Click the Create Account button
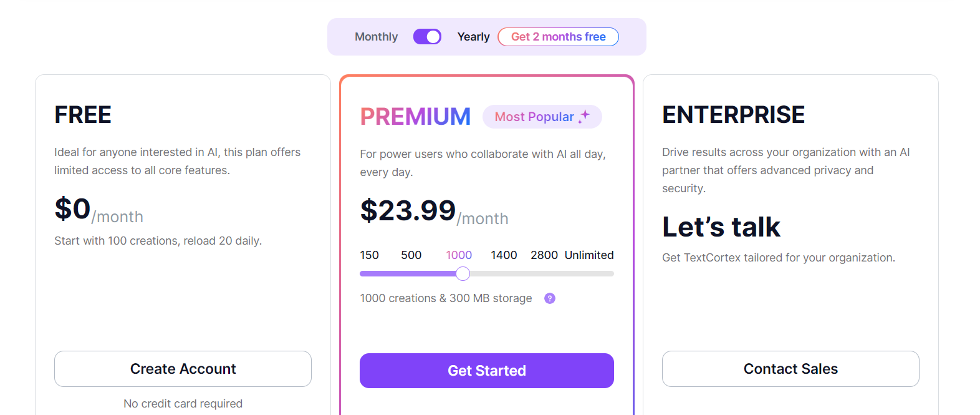Image resolution: width=980 pixels, height=415 pixels. click(183, 369)
